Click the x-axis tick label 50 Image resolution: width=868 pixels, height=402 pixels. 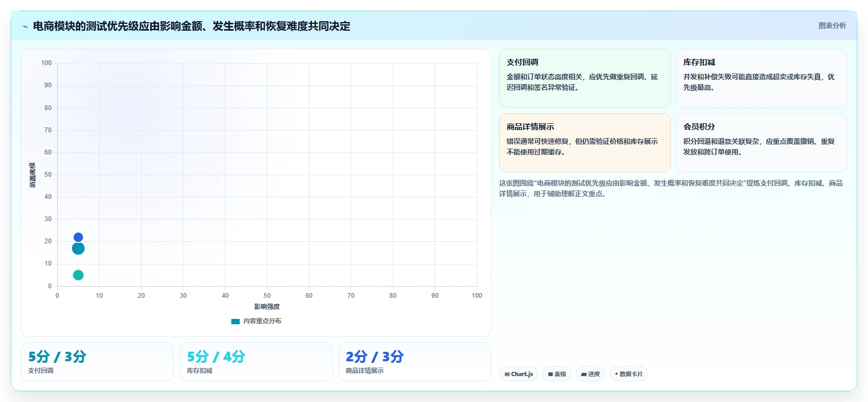tap(267, 296)
